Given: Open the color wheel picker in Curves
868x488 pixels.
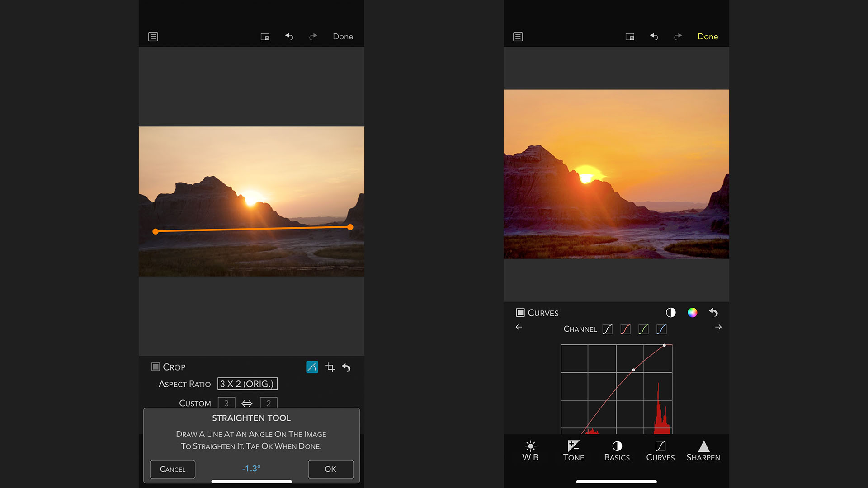Looking at the screenshot, I should click(692, 312).
